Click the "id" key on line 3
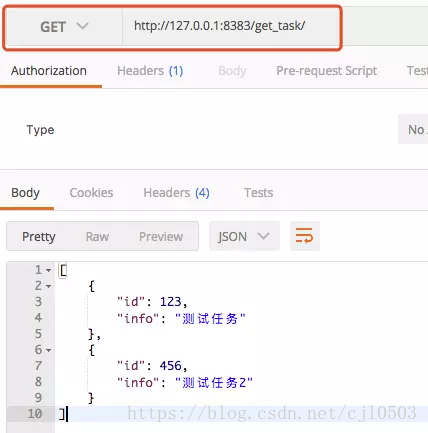Viewport: 428px width, 433px height. tap(132, 302)
